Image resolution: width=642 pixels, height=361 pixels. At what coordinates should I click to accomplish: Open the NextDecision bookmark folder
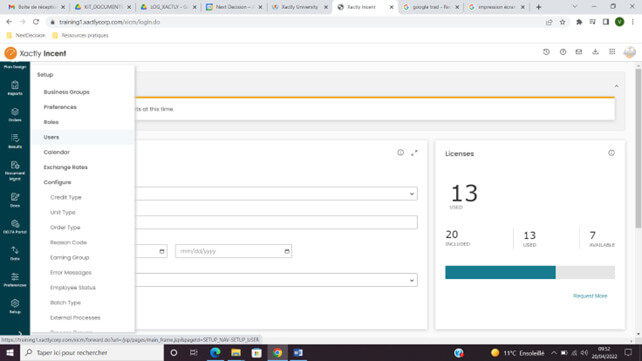[26, 36]
